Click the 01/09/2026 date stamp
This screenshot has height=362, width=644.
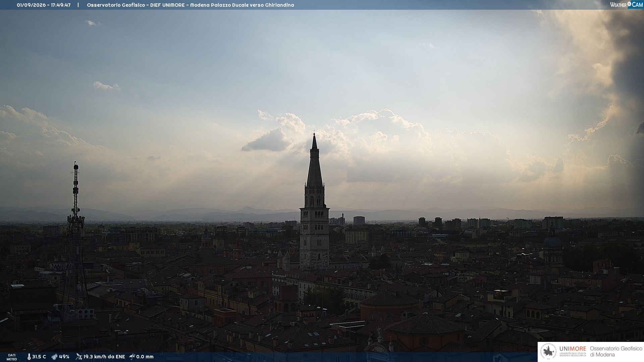coord(31,5)
